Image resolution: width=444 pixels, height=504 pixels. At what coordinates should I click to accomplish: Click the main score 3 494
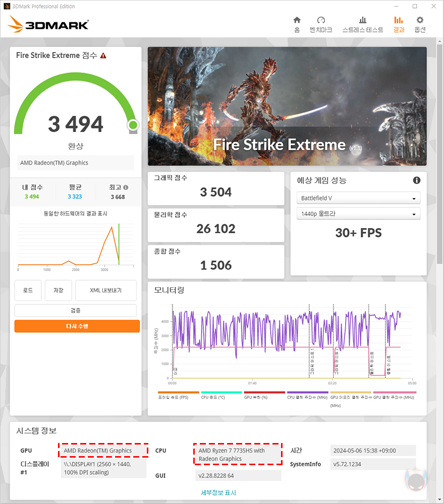76,124
